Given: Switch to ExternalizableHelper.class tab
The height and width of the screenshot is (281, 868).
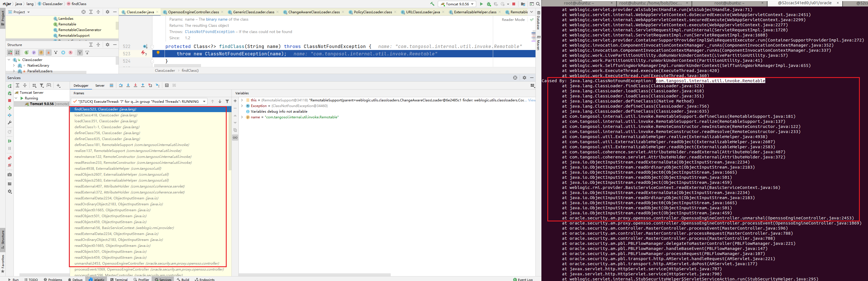Looking at the screenshot, I should tap(475, 12).
